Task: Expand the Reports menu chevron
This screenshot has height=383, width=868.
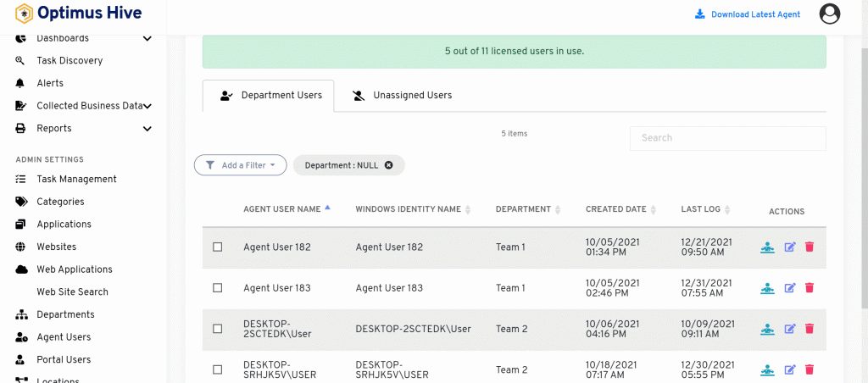Action: coord(147,129)
